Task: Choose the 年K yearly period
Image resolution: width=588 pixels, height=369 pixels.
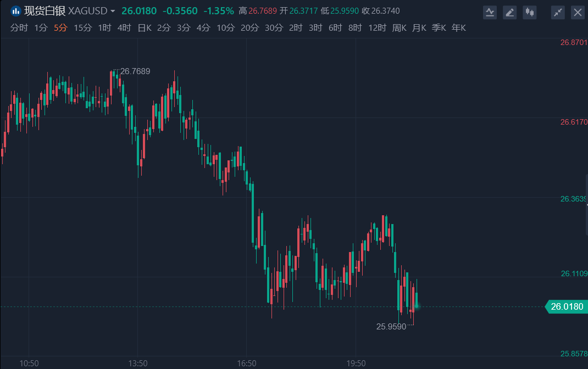Action: (458, 28)
